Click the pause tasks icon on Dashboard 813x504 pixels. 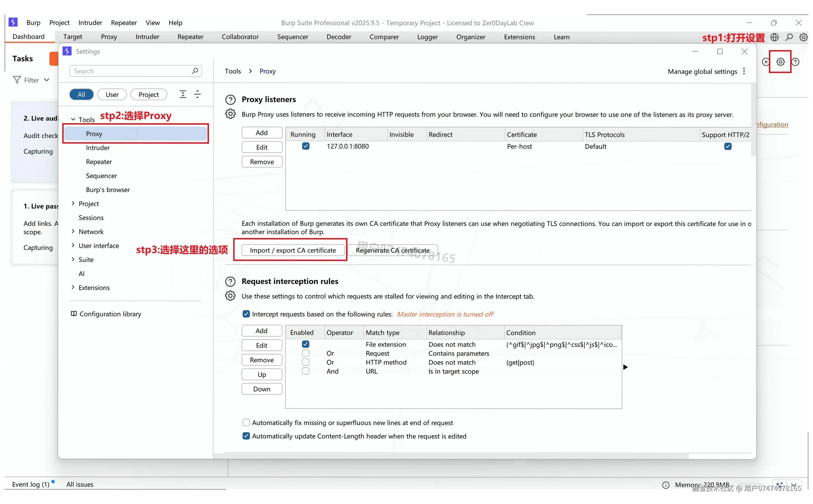766,62
